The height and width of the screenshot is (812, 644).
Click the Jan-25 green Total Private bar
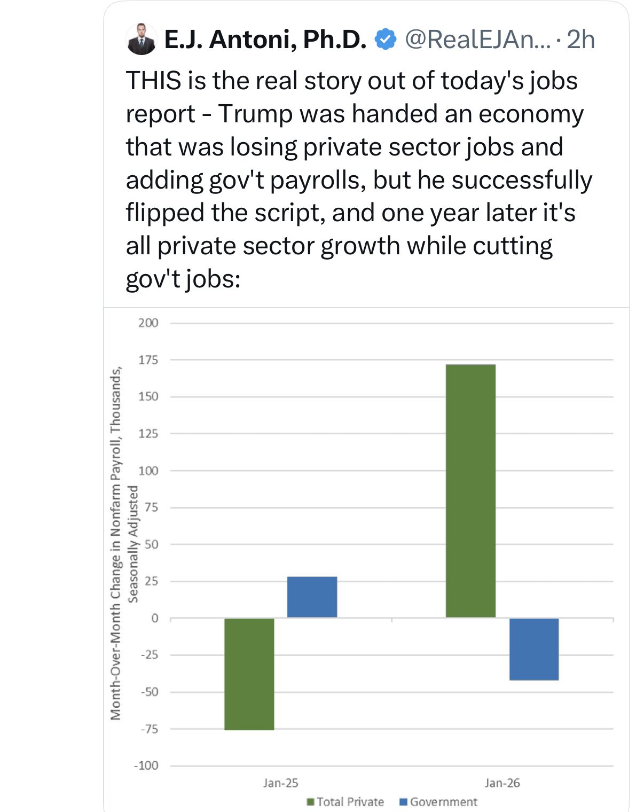tap(249, 674)
